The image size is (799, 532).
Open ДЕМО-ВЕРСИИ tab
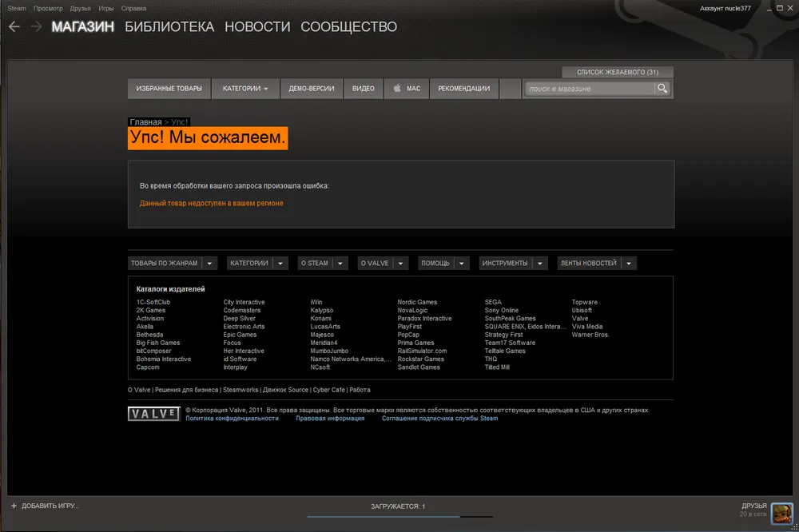(312, 88)
